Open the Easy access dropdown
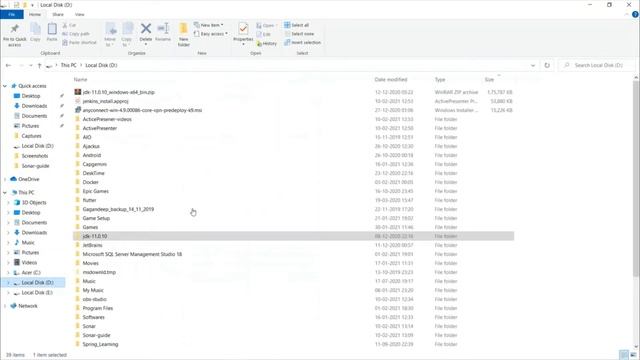This screenshot has height=360, width=640. 211,34
